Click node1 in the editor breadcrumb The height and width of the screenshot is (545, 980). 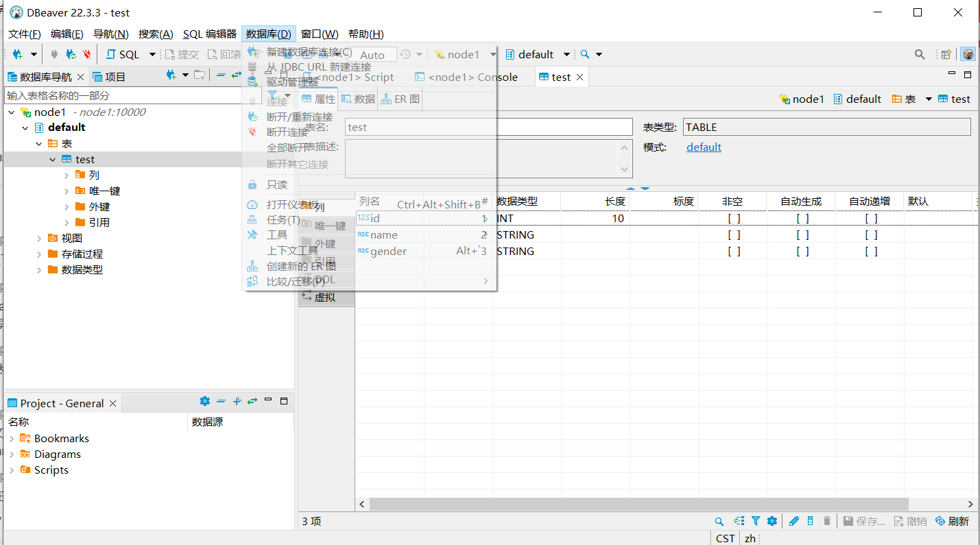click(802, 99)
